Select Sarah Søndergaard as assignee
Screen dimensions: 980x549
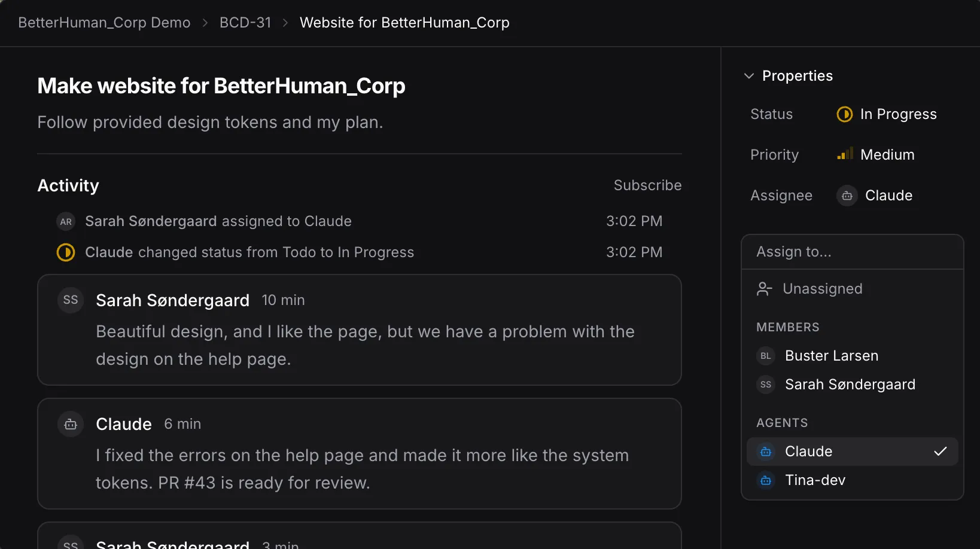(850, 385)
